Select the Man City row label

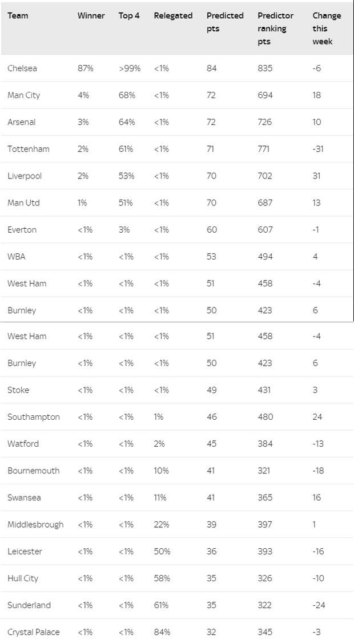[x=23, y=95]
